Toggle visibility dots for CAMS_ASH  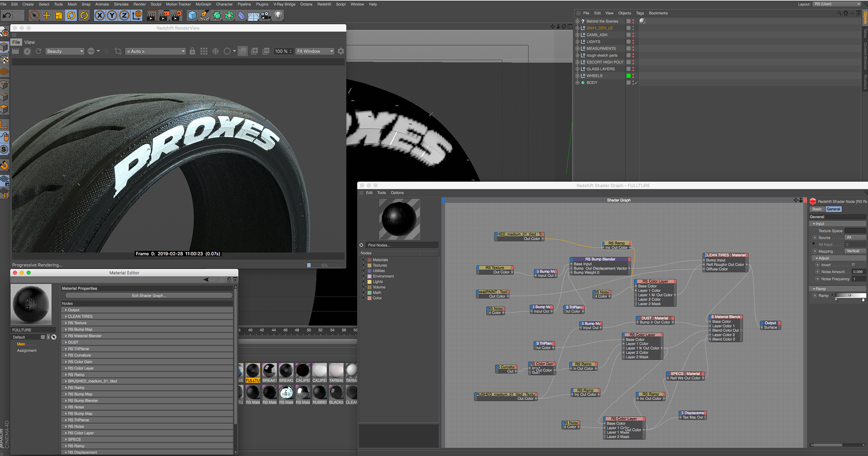[x=633, y=35]
